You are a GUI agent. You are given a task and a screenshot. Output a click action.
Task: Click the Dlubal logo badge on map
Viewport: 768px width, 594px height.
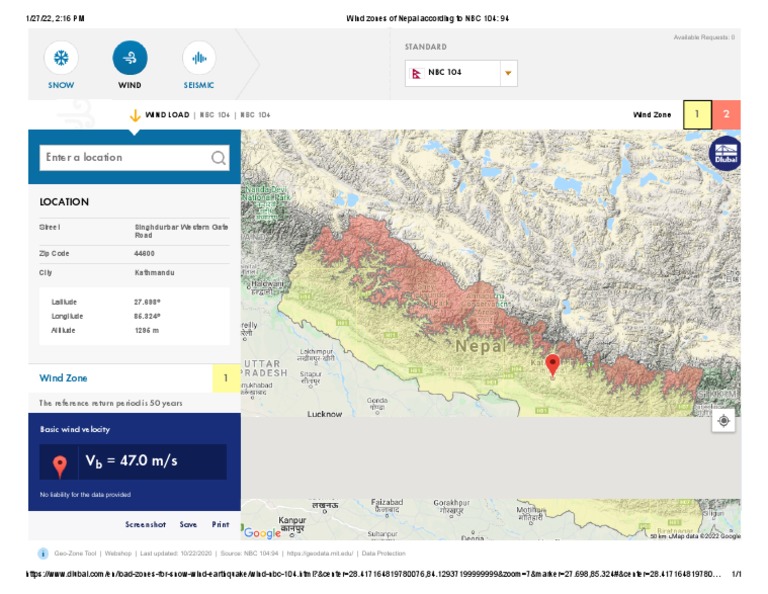pos(725,153)
